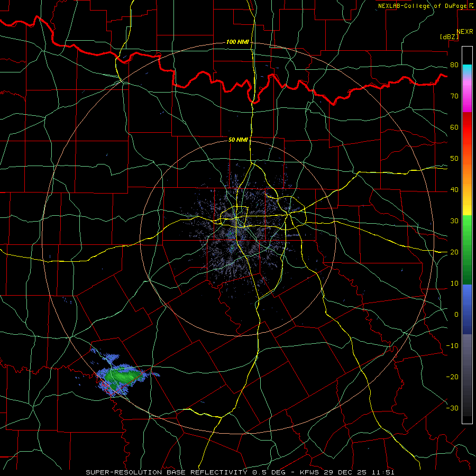Image resolution: width=476 pixels, height=476 pixels.
Task: Click the -10 value on dBZ scale
Action: click(x=452, y=346)
